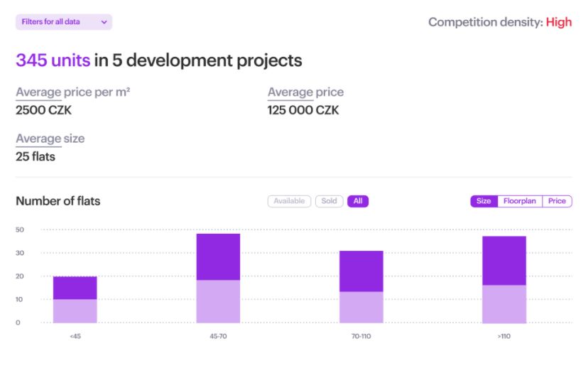Click the 0 y-axis tick label
This screenshot has width=588, height=368.
coord(18,323)
